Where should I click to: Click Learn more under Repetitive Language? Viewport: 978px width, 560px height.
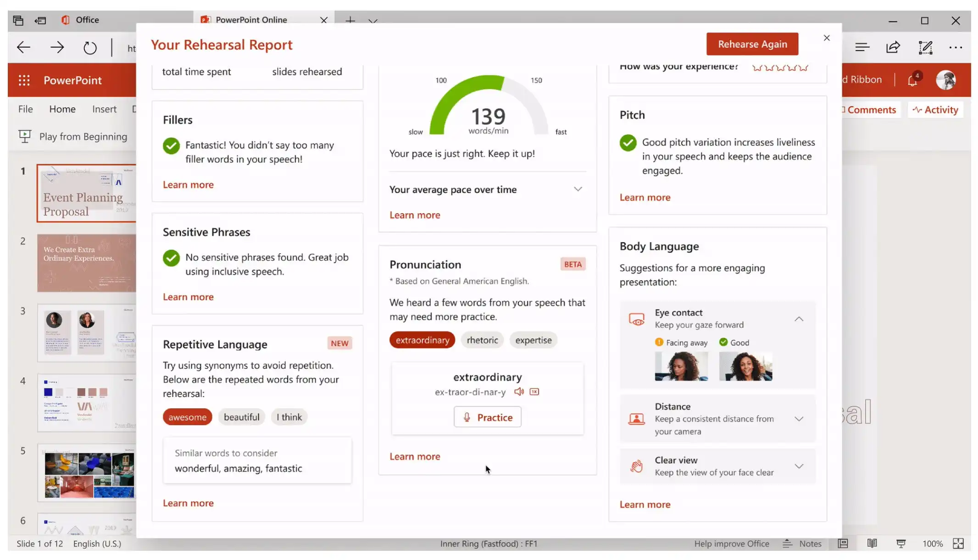coord(188,503)
